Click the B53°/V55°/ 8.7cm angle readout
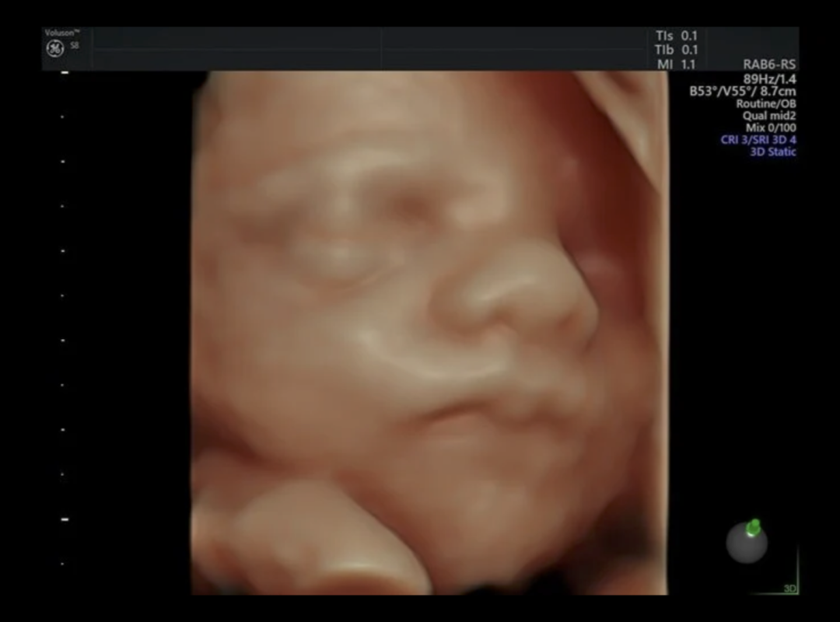Image resolution: width=840 pixels, height=622 pixels. click(x=742, y=91)
